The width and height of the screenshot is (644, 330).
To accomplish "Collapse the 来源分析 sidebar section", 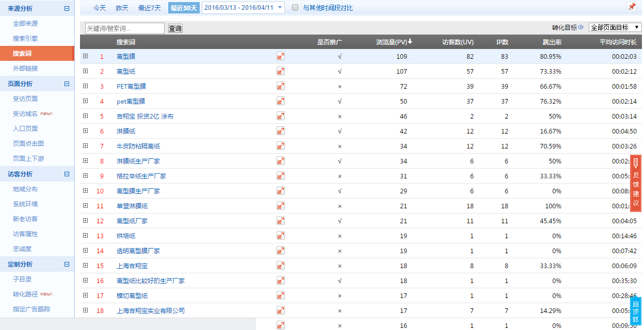I will click(x=67, y=8).
